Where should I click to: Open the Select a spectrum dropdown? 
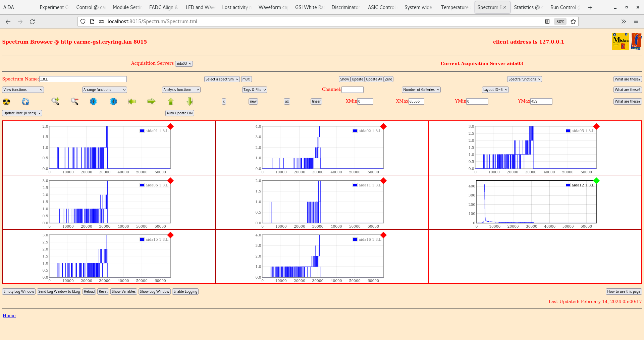[x=221, y=79]
